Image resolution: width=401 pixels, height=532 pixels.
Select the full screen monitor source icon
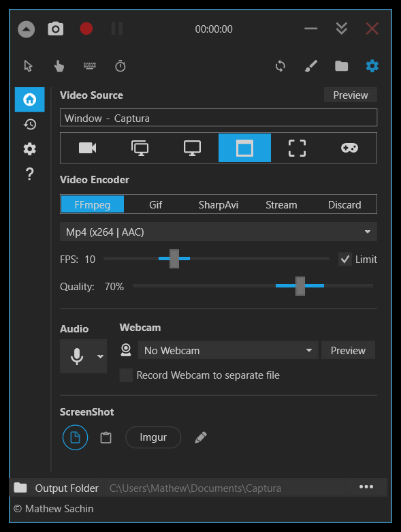(x=192, y=148)
